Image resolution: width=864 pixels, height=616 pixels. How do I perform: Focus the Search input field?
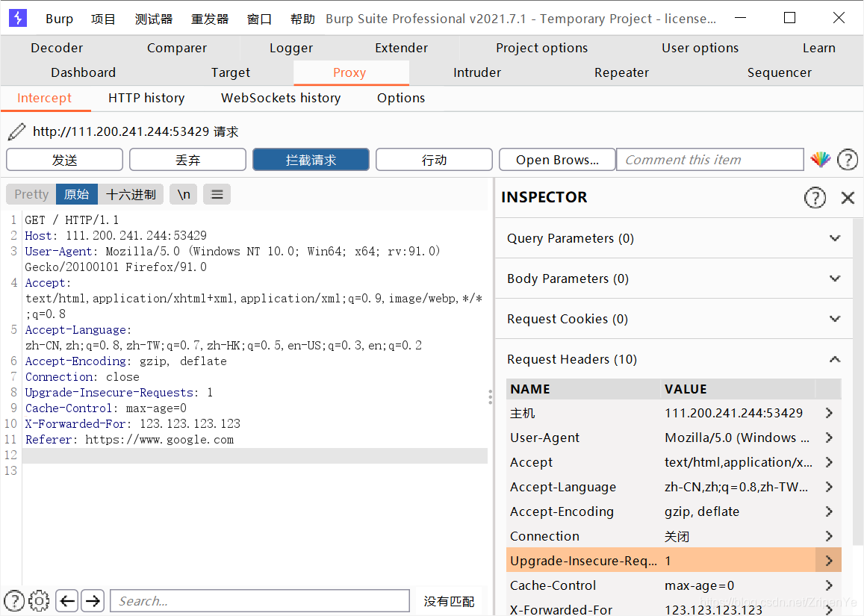260,600
